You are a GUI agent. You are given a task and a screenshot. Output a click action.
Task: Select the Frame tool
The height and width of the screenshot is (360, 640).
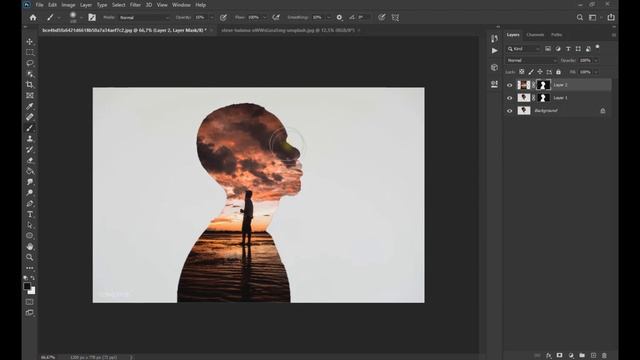pos(30,96)
